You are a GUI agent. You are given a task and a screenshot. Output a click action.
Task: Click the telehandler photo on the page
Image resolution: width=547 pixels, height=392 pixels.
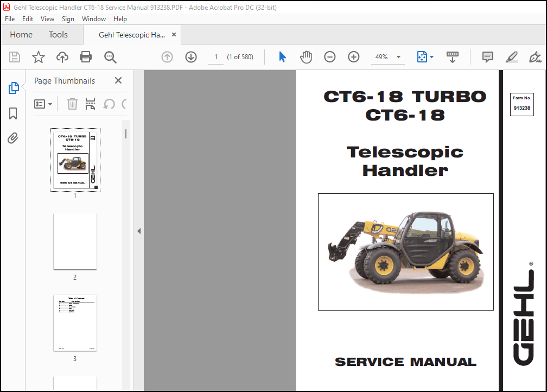[x=406, y=252]
